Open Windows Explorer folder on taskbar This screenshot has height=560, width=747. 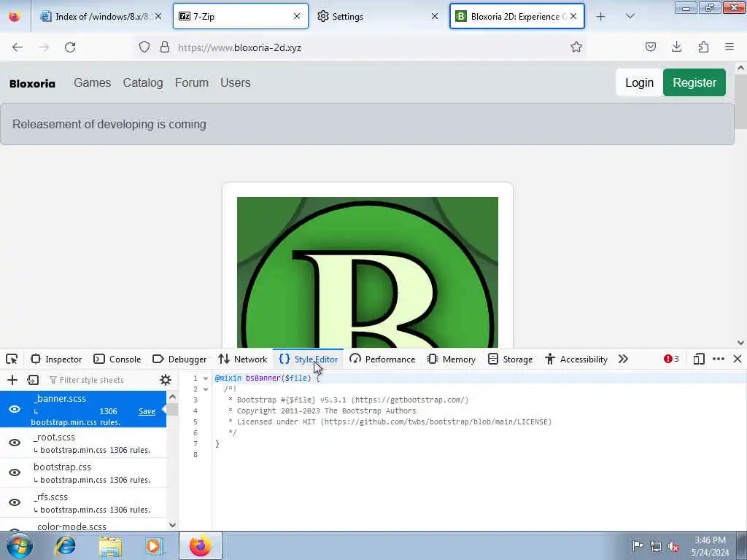(x=111, y=545)
